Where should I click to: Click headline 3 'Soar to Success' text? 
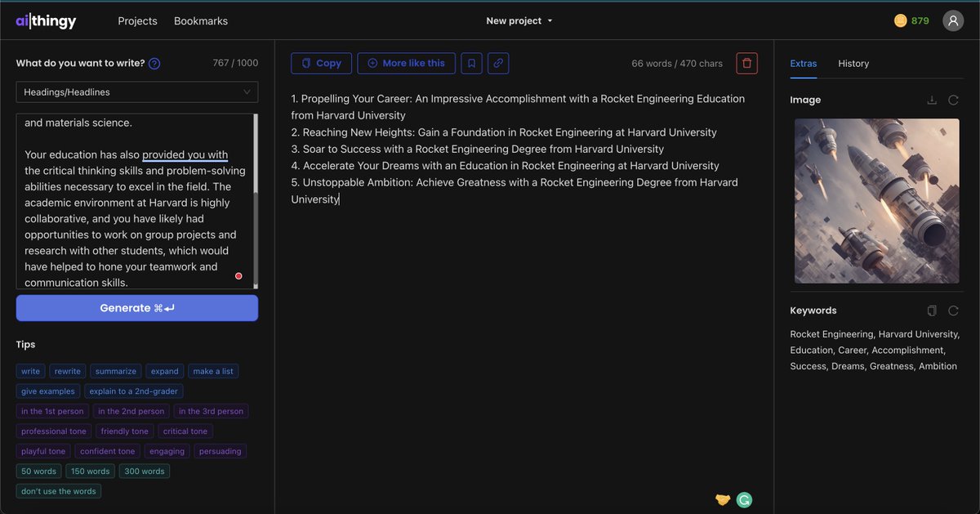478,149
